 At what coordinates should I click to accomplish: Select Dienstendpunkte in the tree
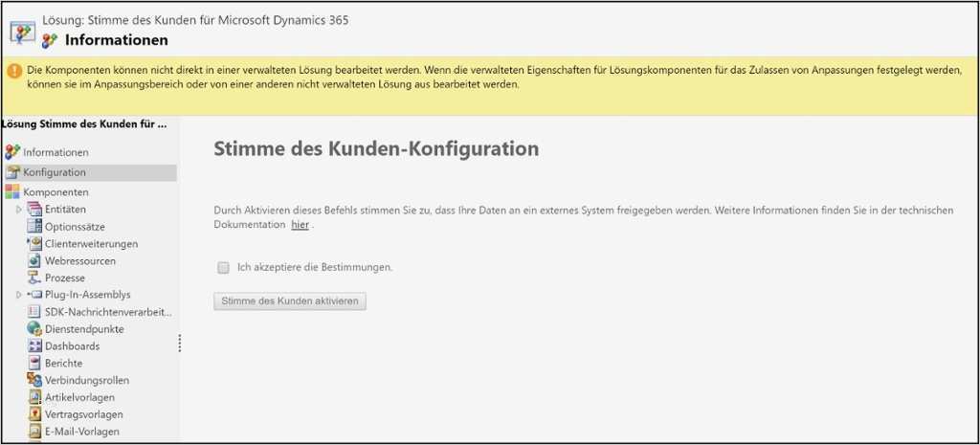click(x=84, y=329)
